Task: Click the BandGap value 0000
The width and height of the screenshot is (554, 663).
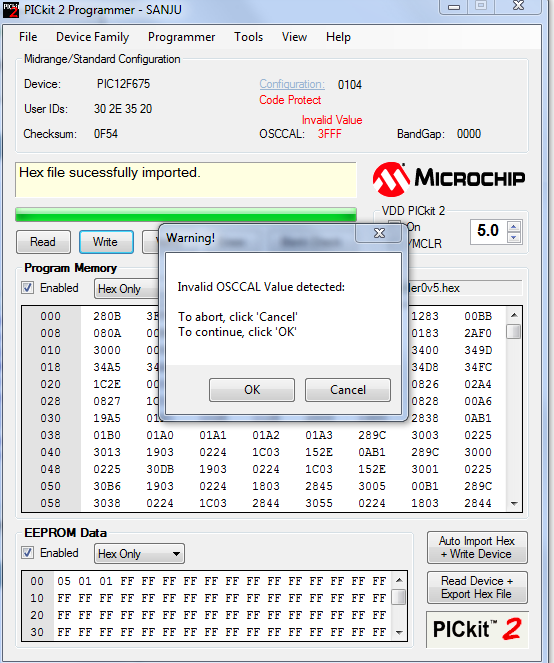Action: [469, 134]
